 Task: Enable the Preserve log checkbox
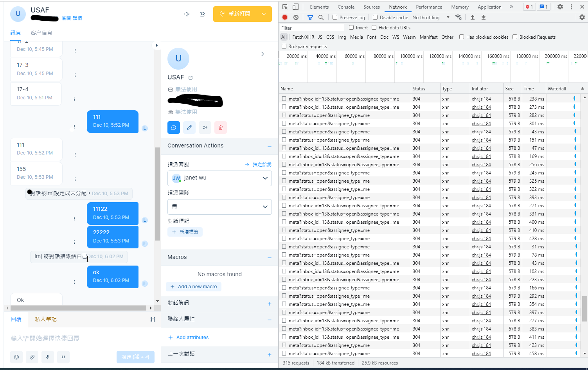[x=334, y=17]
